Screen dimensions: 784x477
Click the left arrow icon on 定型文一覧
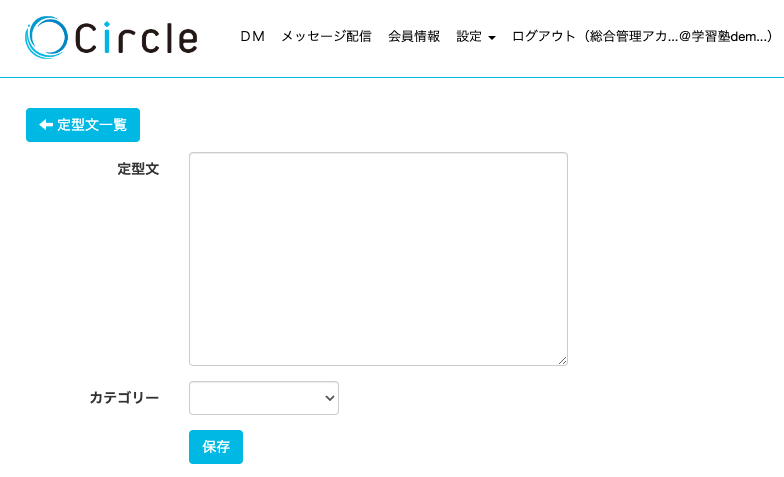[45, 125]
